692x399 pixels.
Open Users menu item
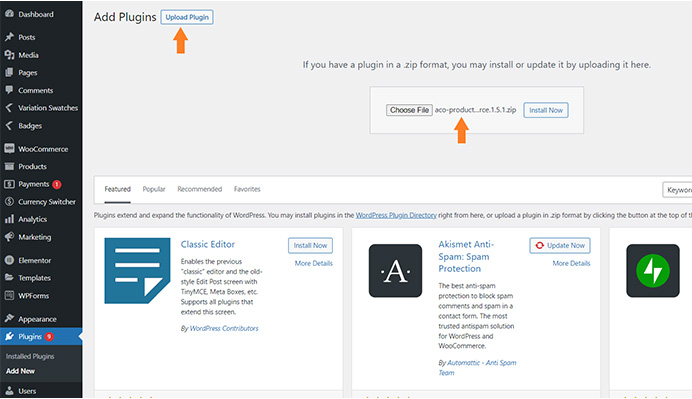[x=27, y=391]
